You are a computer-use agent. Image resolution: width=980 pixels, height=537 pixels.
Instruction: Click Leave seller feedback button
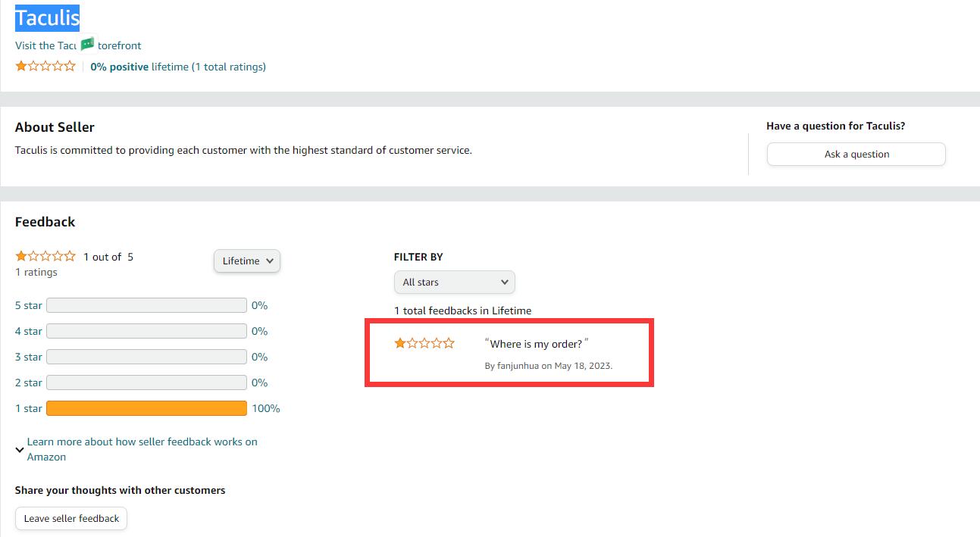pyautogui.click(x=71, y=519)
